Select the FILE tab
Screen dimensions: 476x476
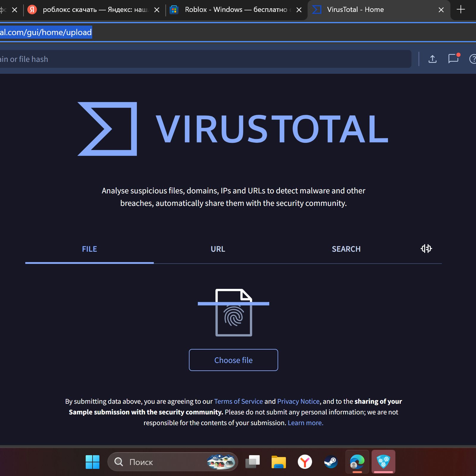click(90, 249)
